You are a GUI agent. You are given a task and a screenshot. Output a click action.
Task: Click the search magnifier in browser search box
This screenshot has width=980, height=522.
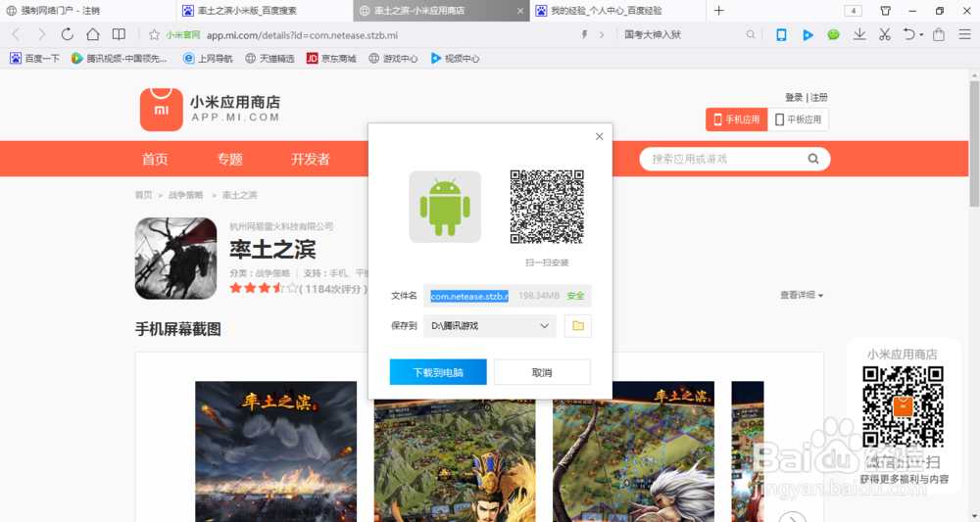(x=751, y=35)
